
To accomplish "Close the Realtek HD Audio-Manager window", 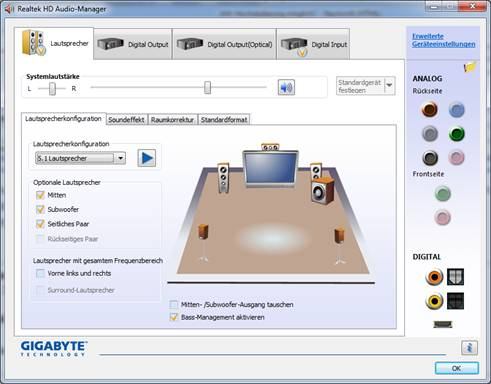I will point(473,6).
